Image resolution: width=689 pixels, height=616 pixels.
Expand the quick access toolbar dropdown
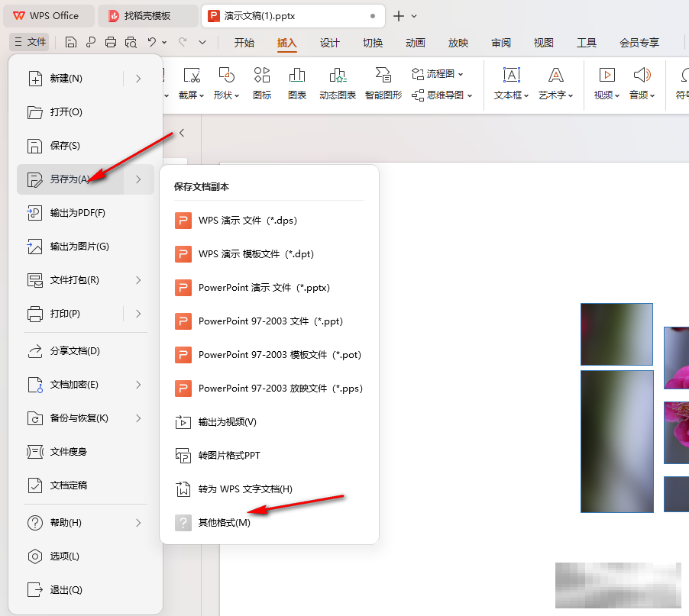202,43
